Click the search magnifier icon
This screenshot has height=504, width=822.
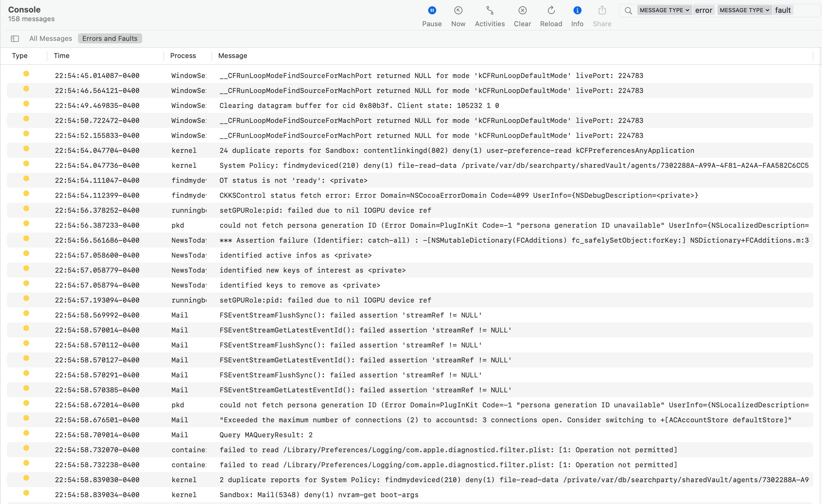tap(628, 11)
